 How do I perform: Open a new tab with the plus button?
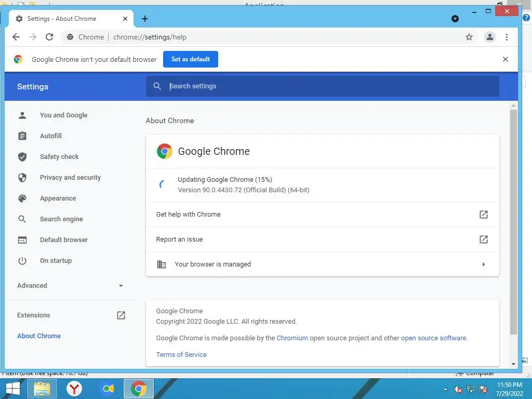[x=145, y=19]
